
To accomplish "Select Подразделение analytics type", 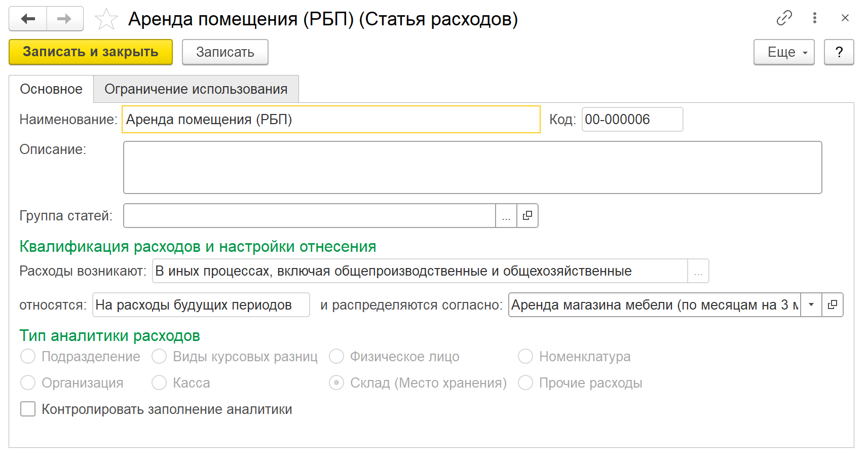I will click(x=28, y=357).
